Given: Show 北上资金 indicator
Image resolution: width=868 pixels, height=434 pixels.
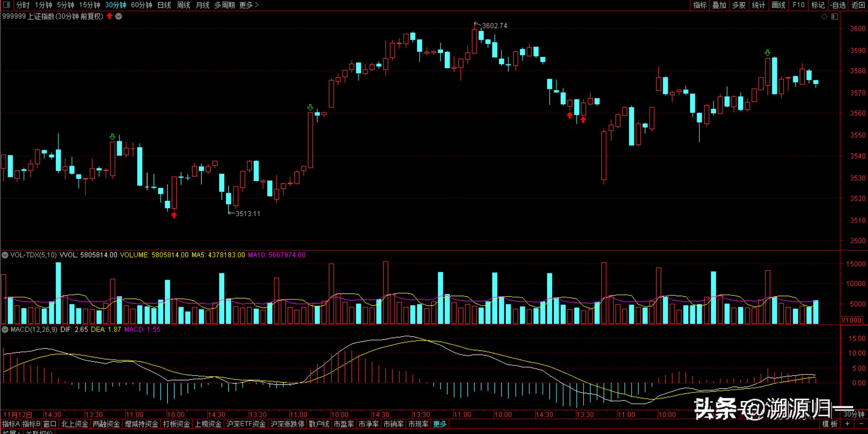Looking at the screenshot, I should [x=75, y=424].
